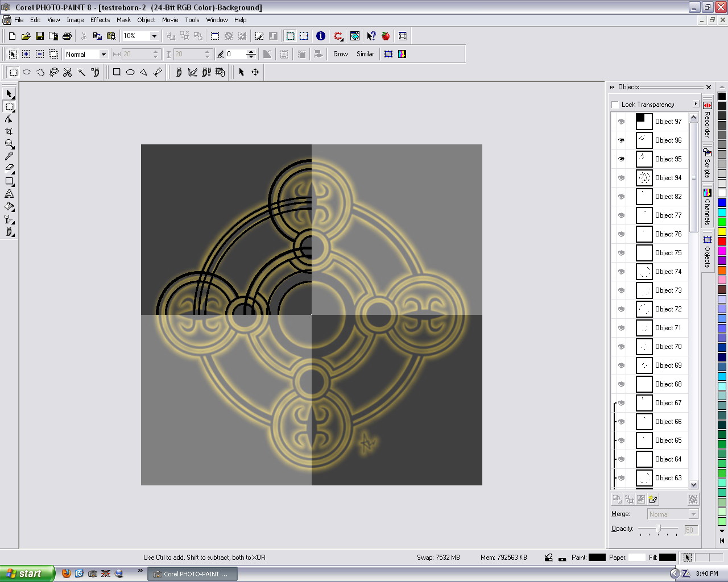This screenshot has height=582, width=728.
Task: Select the Eraser tool
Action: (9, 169)
